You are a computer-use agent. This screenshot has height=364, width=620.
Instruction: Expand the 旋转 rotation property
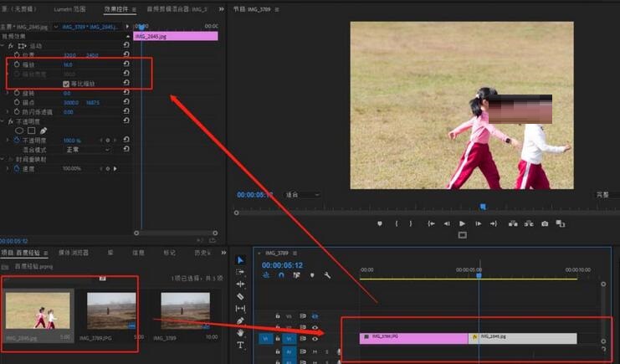tap(8, 93)
